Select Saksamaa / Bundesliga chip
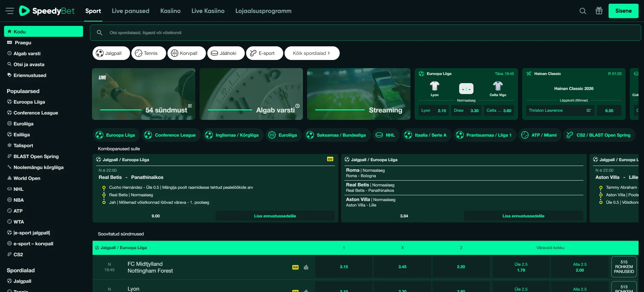Image resolution: width=644 pixels, height=292 pixels. pyautogui.click(x=337, y=135)
